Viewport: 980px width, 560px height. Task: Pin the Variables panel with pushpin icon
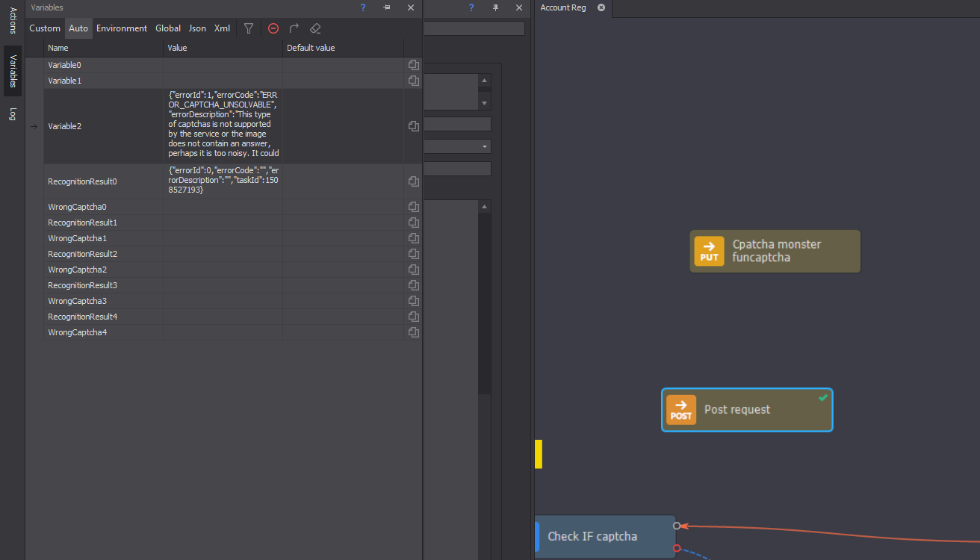pyautogui.click(x=386, y=7)
